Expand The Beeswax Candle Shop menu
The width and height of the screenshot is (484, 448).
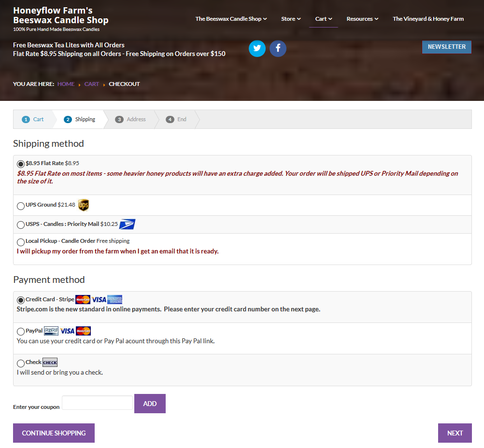pos(231,19)
